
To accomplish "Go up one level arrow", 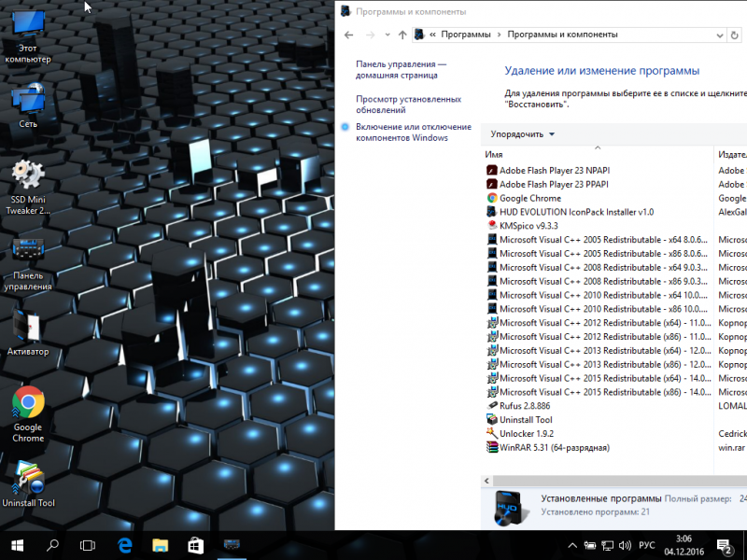I will tap(402, 35).
